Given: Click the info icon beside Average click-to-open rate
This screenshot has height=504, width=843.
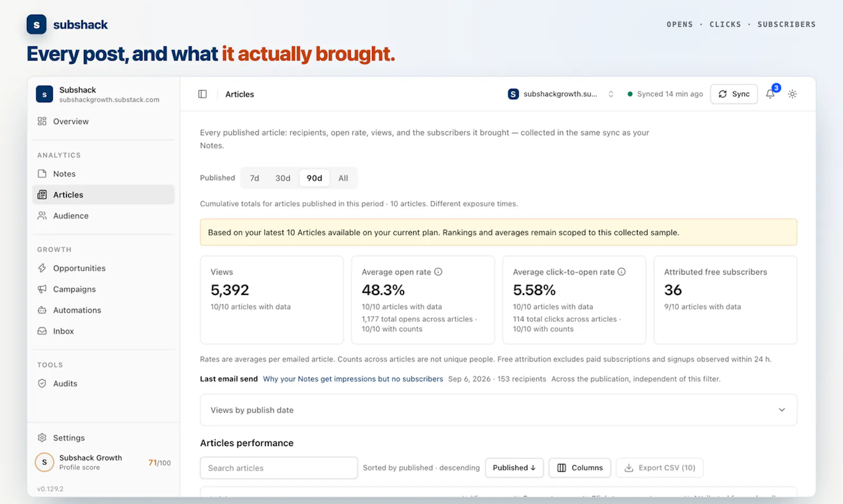Looking at the screenshot, I should (x=622, y=272).
